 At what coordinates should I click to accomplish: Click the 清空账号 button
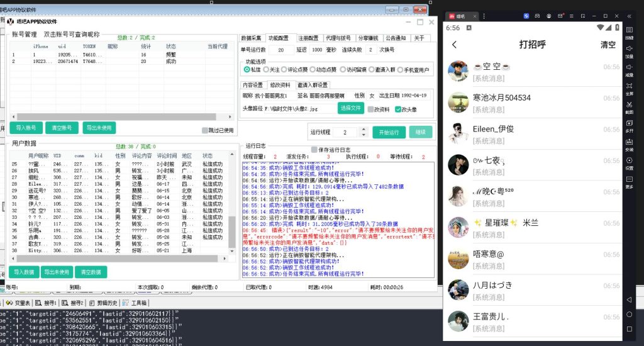coord(62,128)
